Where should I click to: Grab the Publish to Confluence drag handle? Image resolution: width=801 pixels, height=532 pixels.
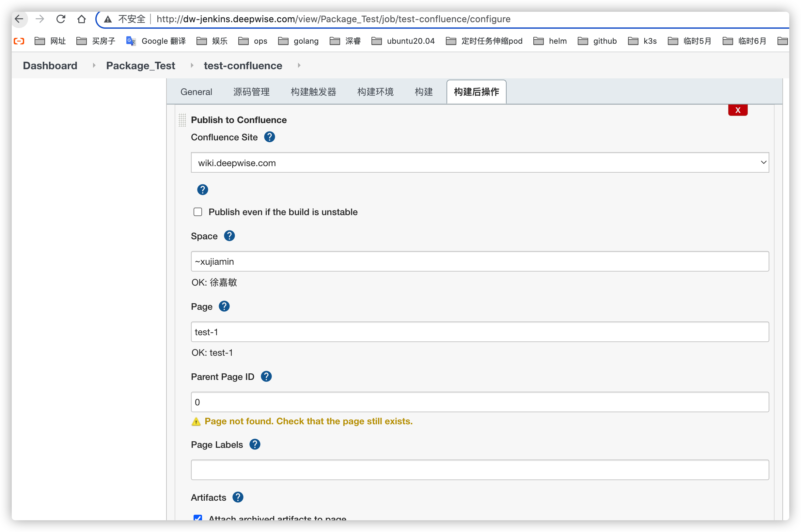coord(182,120)
